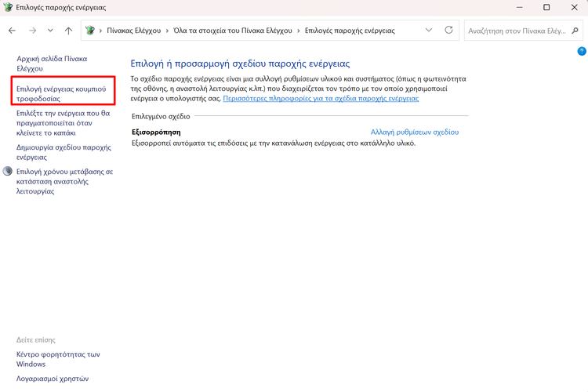Go up one level with up arrow
Image resolution: width=588 pixels, height=392 pixels.
69,31
